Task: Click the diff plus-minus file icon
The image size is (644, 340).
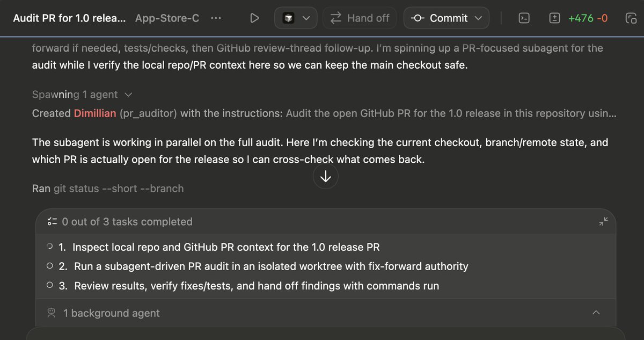Action: (555, 18)
